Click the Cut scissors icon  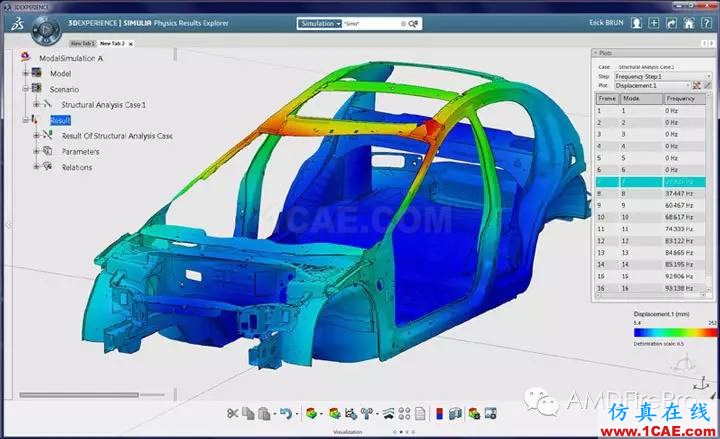click(232, 414)
